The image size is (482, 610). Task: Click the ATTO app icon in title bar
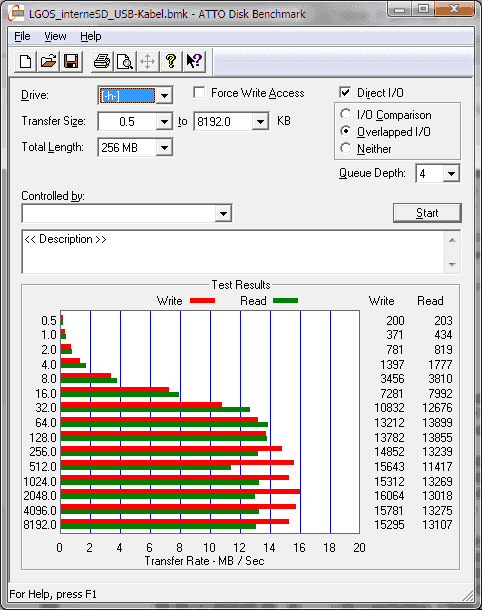click(17, 14)
